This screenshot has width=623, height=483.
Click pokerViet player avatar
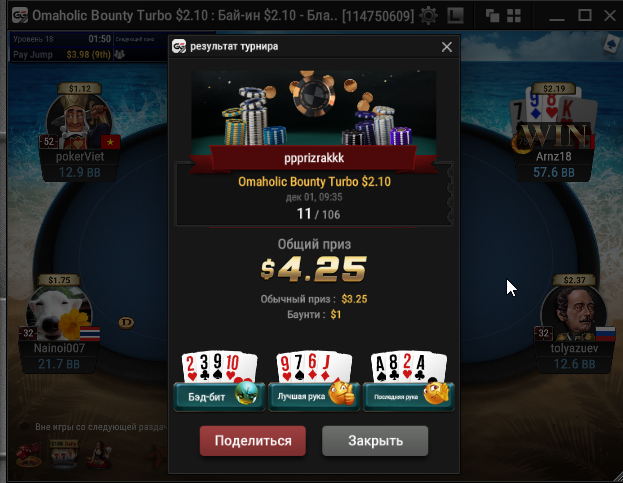(79, 121)
